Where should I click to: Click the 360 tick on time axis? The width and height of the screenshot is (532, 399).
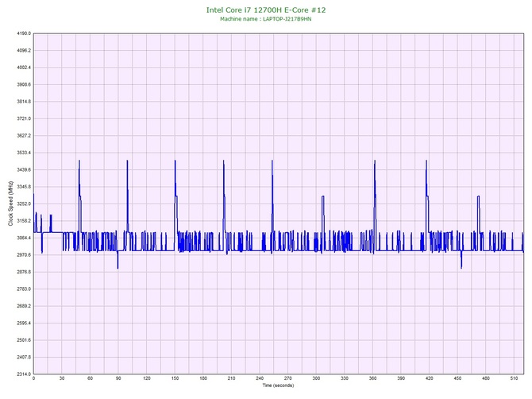[373, 378]
